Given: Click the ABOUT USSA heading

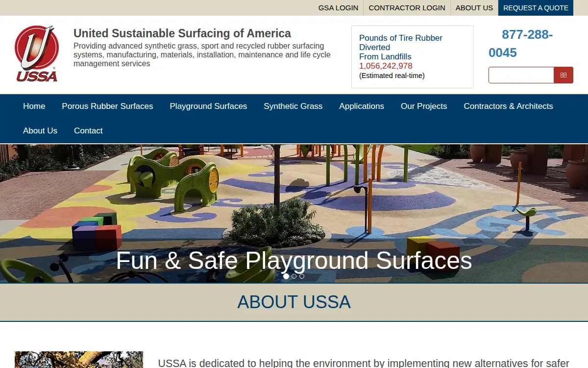Looking at the screenshot, I should coord(294,302).
